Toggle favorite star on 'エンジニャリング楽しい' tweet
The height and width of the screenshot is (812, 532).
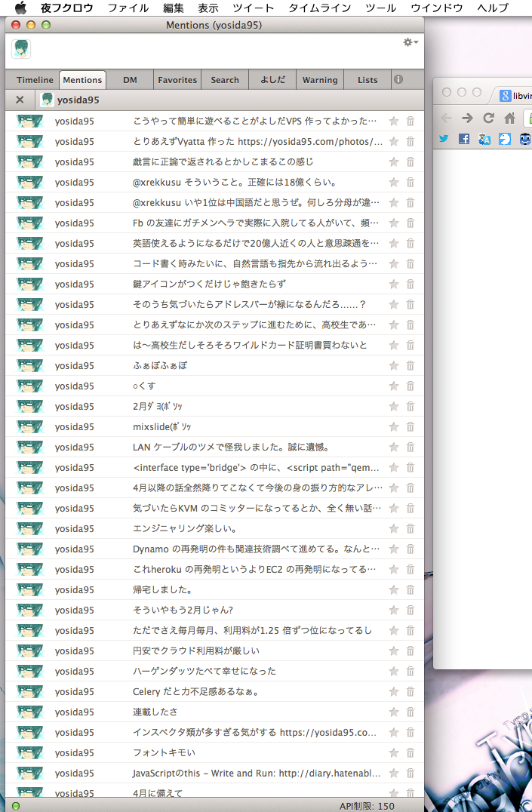(393, 528)
